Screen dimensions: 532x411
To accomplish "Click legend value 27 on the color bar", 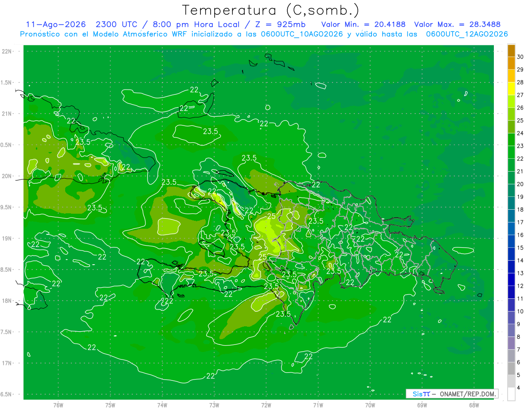I will 520,95.
